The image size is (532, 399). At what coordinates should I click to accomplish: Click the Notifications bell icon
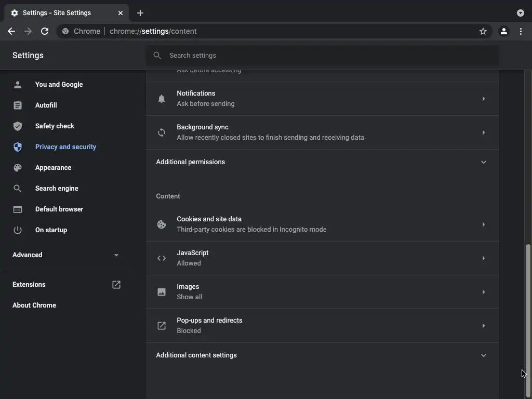click(x=162, y=99)
